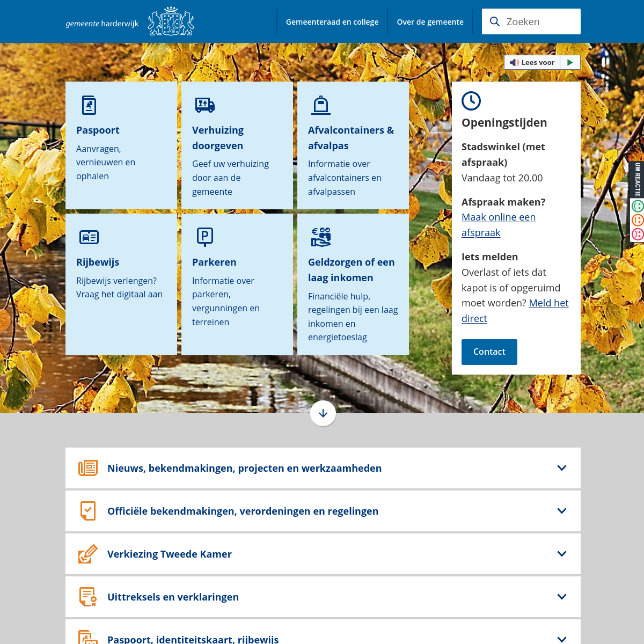Open the Parkeren tile heading

(x=214, y=262)
